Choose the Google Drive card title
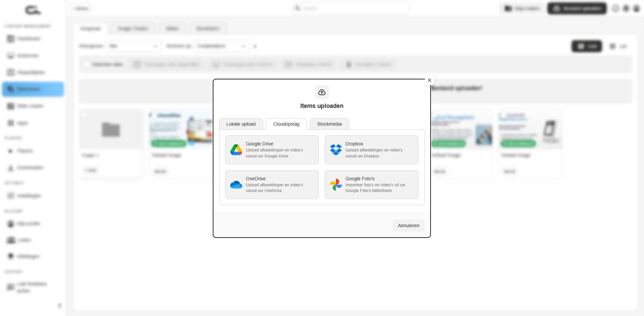644x316 pixels. pyautogui.click(x=259, y=144)
